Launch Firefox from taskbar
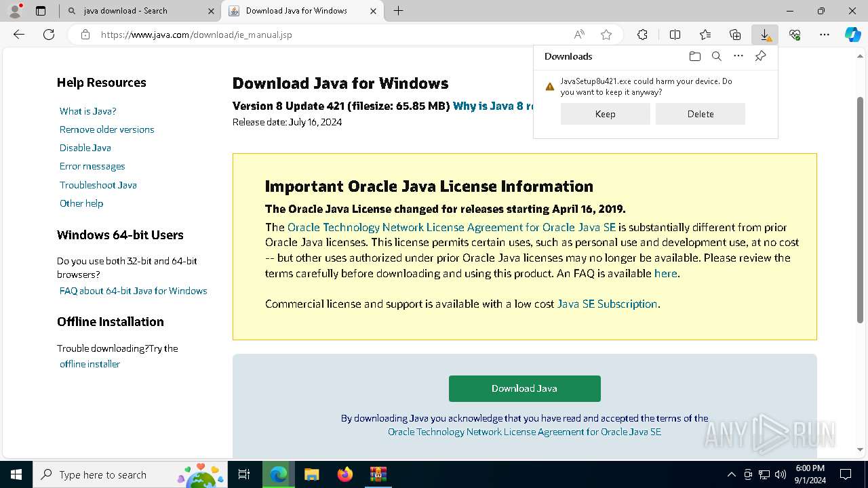The width and height of the screenshot is (868, 488). coord(344,474)
